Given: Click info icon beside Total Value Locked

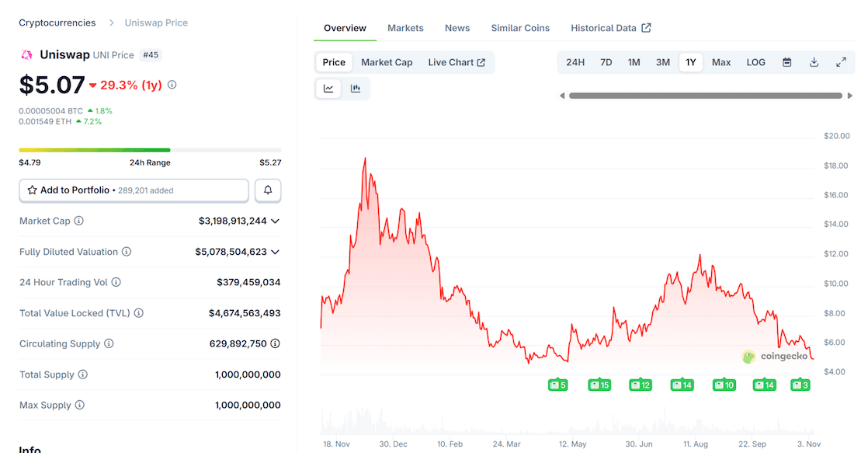Looking at the screenshot, I should coord(139,313).
